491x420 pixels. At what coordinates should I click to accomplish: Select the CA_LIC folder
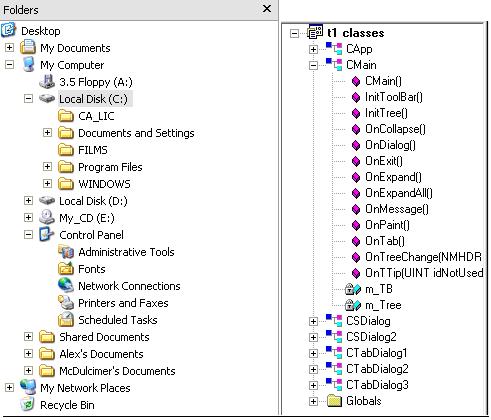click(x=96, y=116)
